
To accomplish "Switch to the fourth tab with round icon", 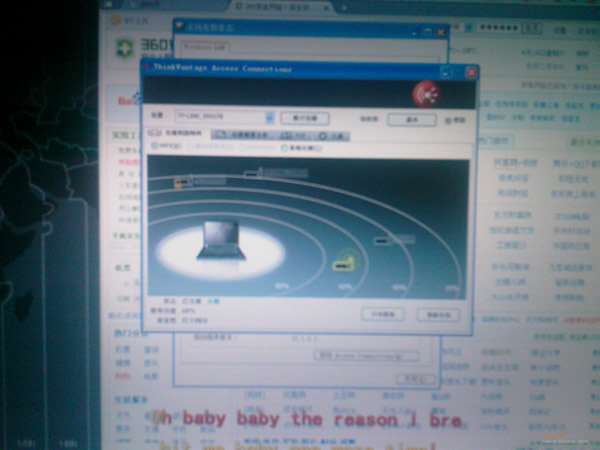I will [333, 136].
